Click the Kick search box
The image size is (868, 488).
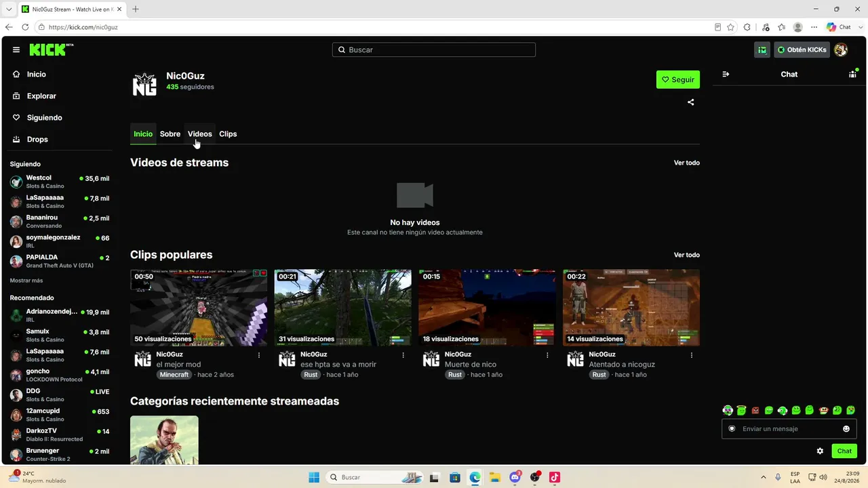pyautogui.click(x=434, y=49)
